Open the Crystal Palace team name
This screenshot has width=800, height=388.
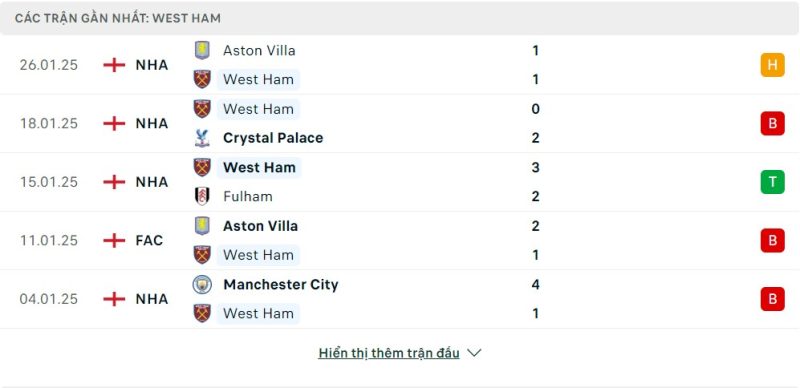coord(273,138)
